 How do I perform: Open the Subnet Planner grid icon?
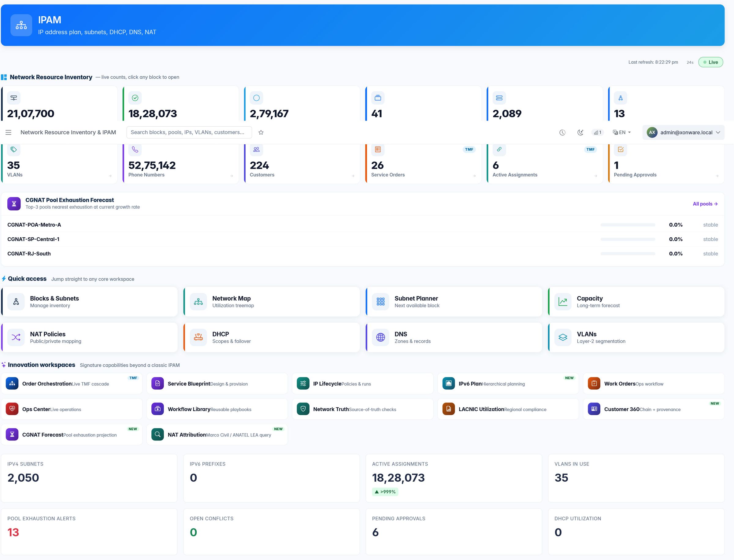pos(381,302)
